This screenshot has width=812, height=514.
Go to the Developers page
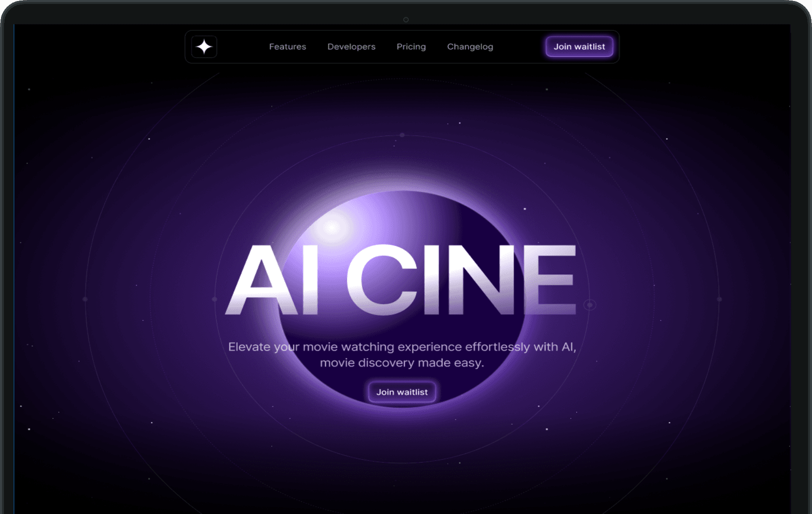[x=351, y=47]
